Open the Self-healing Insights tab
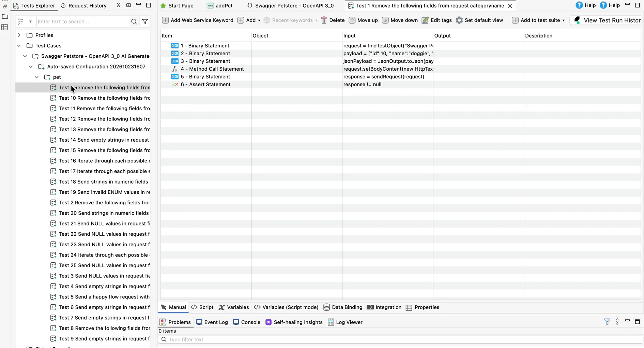This screenshot has height=348, width=644. pos(294,322)
